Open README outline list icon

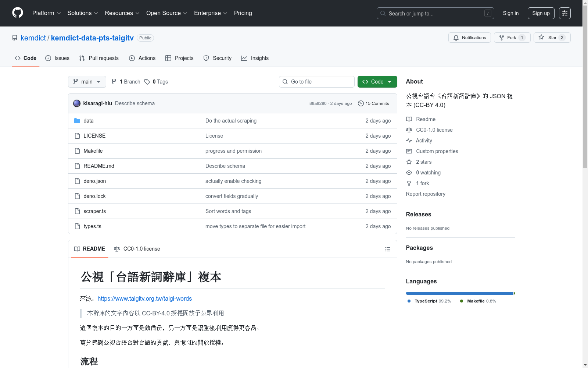click(x=387, y=249)
